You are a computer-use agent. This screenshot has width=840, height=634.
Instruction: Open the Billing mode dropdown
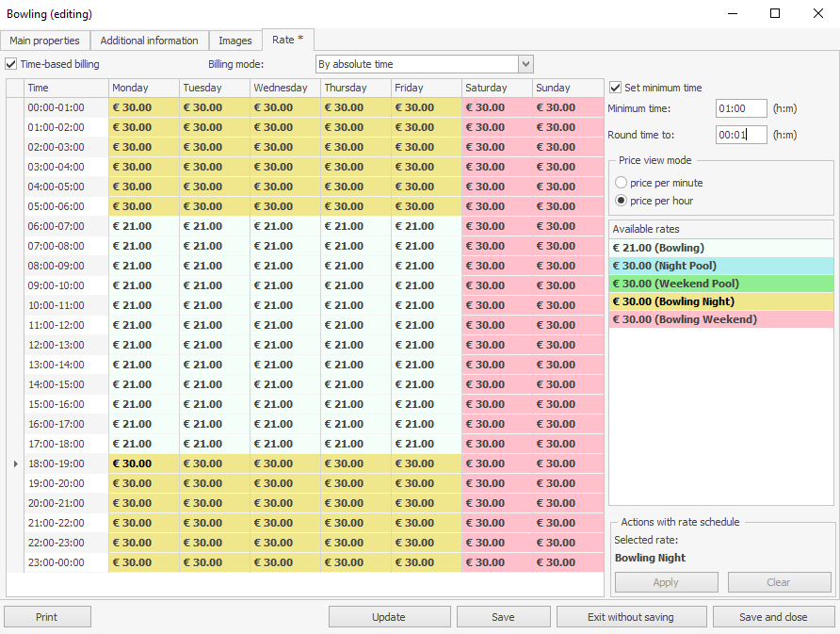[525, 64]
